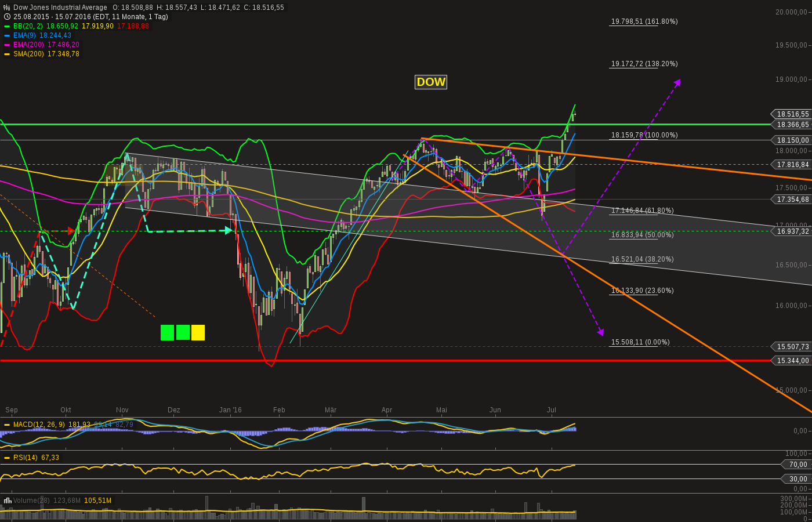Click the Nov label on the time axis
The width and height of the screenshot is (812, 522).
(x=122, y=410)
